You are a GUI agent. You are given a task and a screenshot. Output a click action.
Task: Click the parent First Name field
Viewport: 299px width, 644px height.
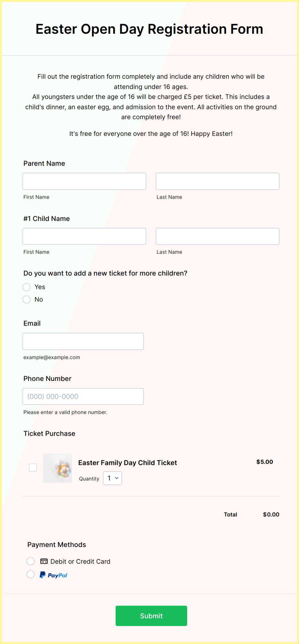pos(84,181)
